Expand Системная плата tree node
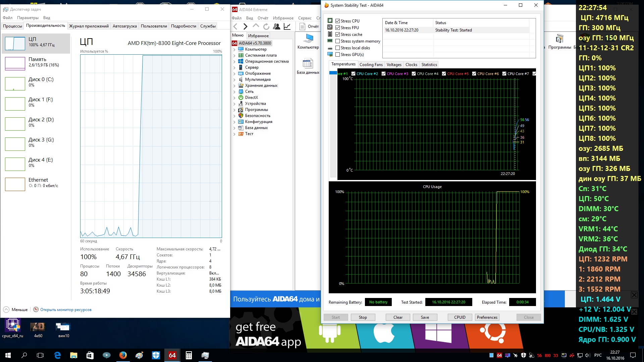The height and width of the screenshot is (362, 644). click(x=234, y=56)
